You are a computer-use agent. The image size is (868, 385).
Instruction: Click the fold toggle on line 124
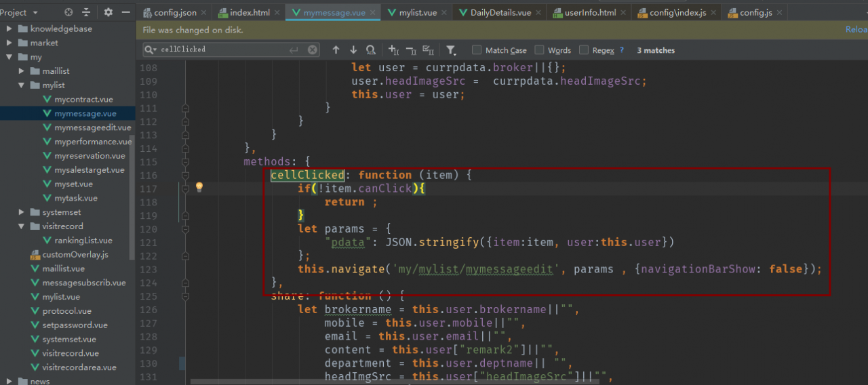185,283
